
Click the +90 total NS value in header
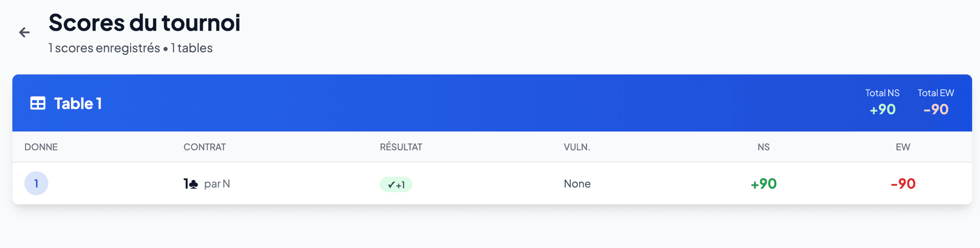(883, 109)
